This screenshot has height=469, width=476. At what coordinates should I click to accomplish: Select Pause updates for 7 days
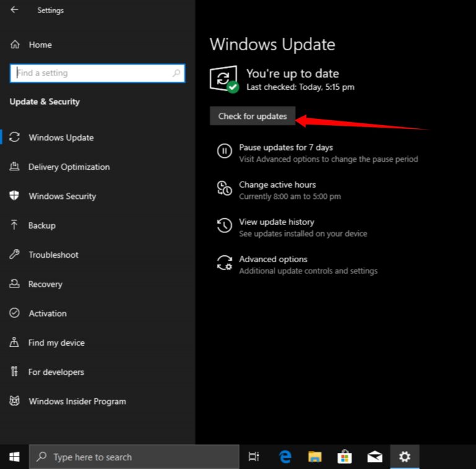[286, 147]
